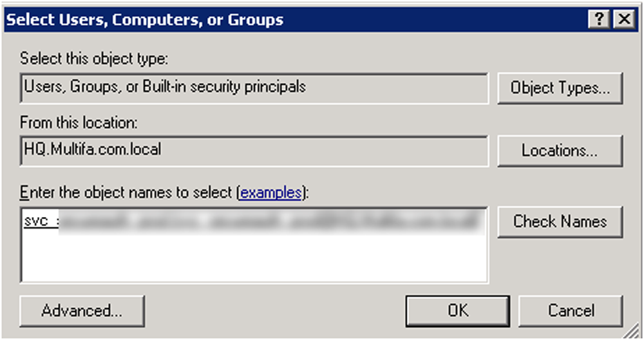Click the From this location label
This screenshot has height=340, width=644.
pyautogui.click(x=79, y=122)
